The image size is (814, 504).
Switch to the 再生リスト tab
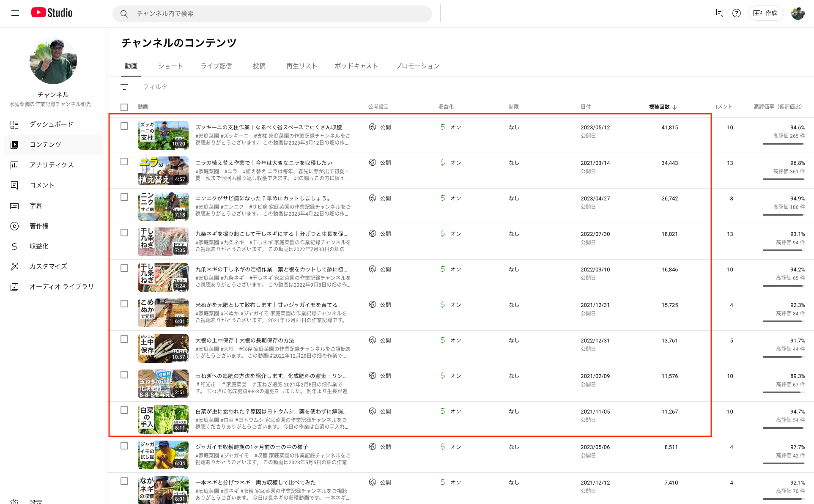point(301,66)
